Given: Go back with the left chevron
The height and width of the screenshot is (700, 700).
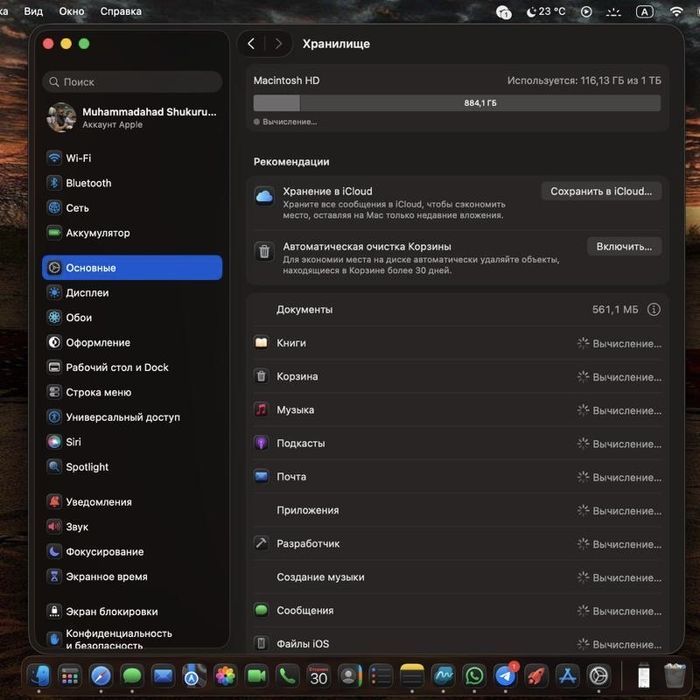Looking at the screenshot, I should pos(251,44).
